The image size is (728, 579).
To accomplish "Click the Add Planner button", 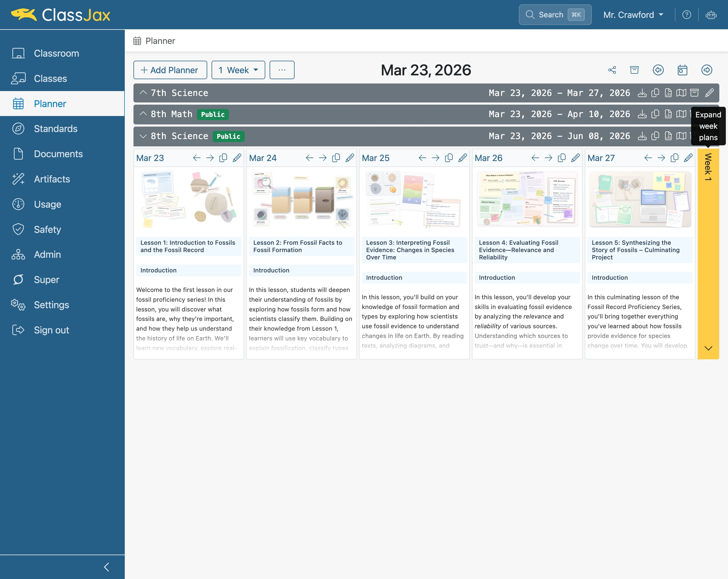I will tap(170, 70).
